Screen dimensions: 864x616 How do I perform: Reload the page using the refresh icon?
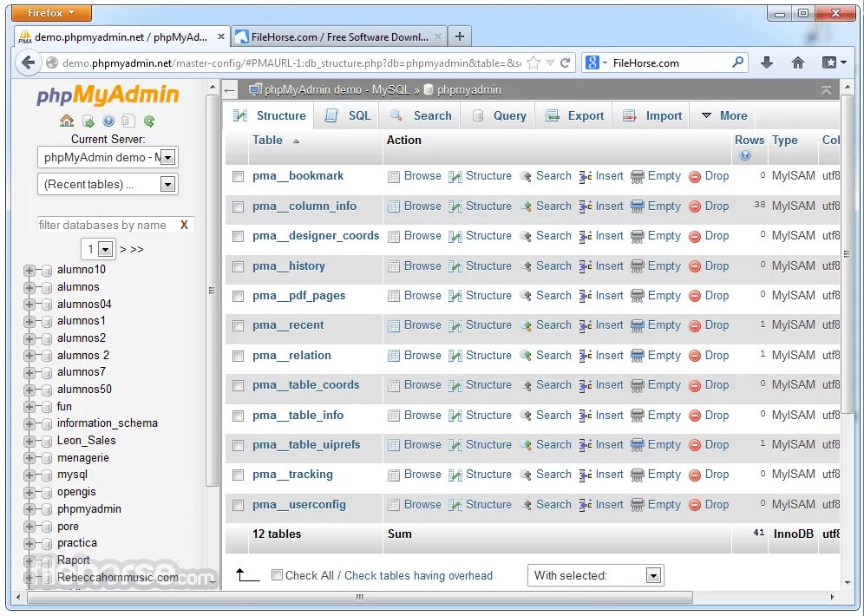click(565, 62)
